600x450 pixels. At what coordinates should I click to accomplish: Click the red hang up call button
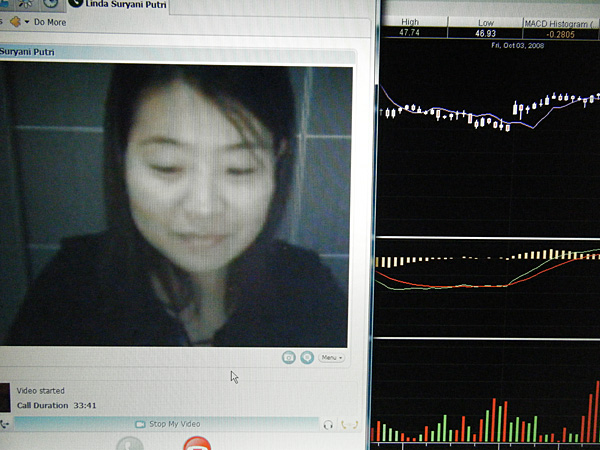(197, 444)
